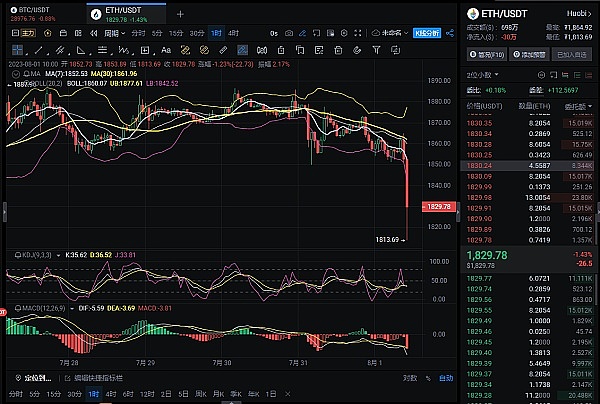Add a new chart tab with plus
600x404 pixels.
(180, 14)
